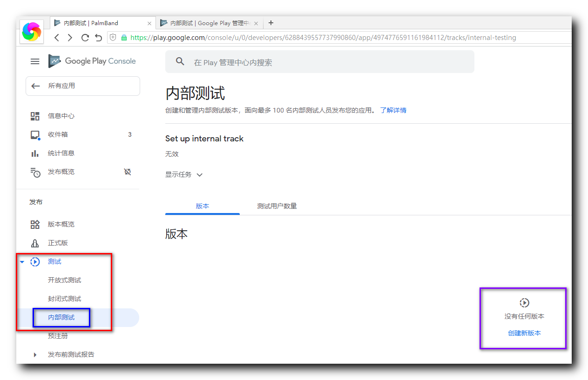Click the 测试 dashed play icon

pyautogui.click(x=35, y=262)
